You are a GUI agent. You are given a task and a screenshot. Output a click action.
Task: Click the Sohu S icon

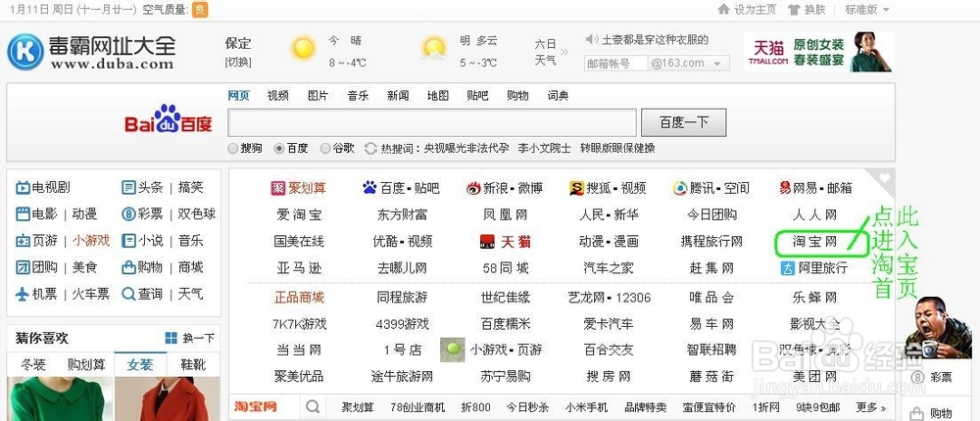tap(576, 188)
